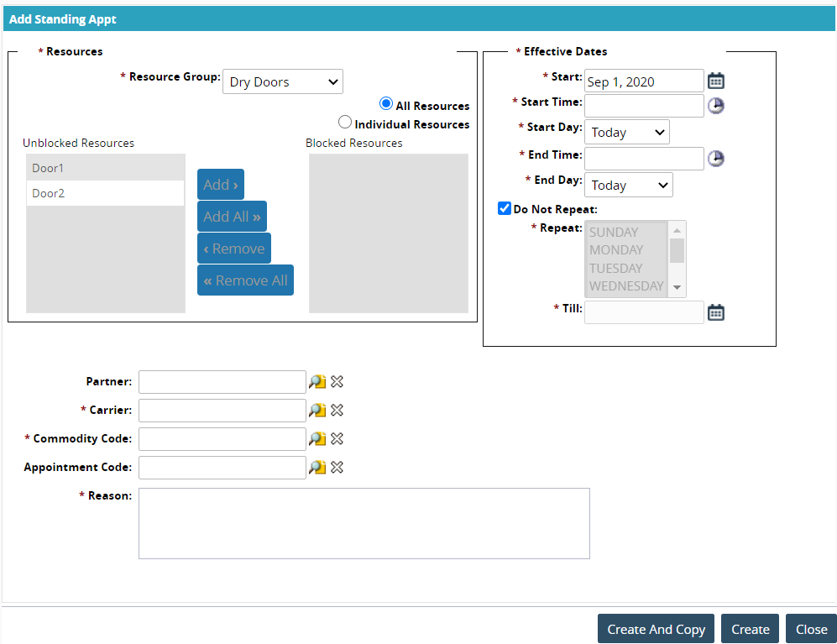The height and width of the screenshot is (644, 837).
Task: Open the Start Time clock picker
Action: click(x=715, y=106)
